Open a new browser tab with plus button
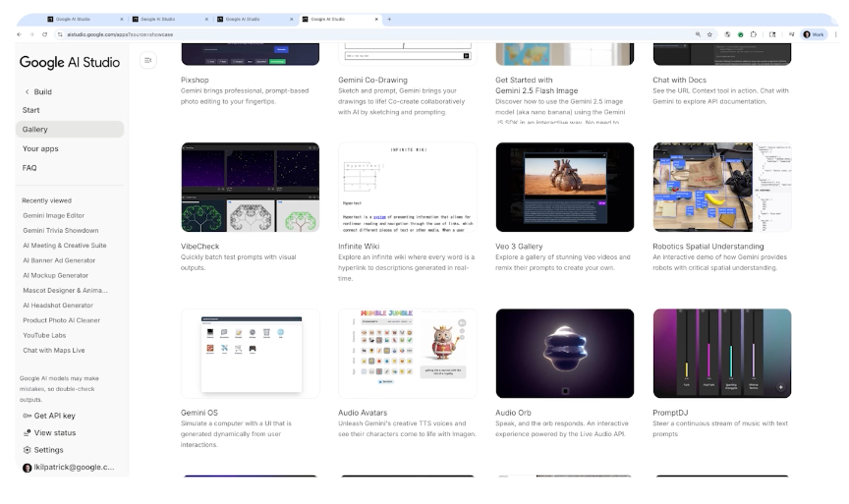This screenshot has height=504, width=849. pos(389,19)
